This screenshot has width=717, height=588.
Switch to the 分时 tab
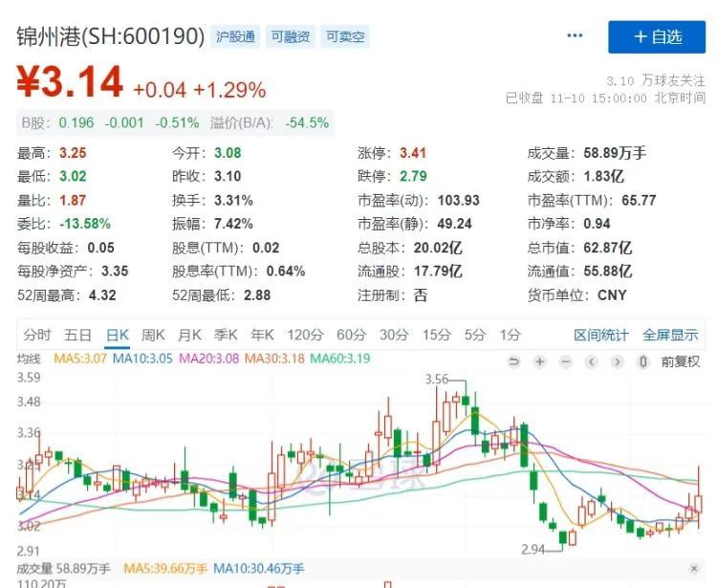click(x=37, y=335)
